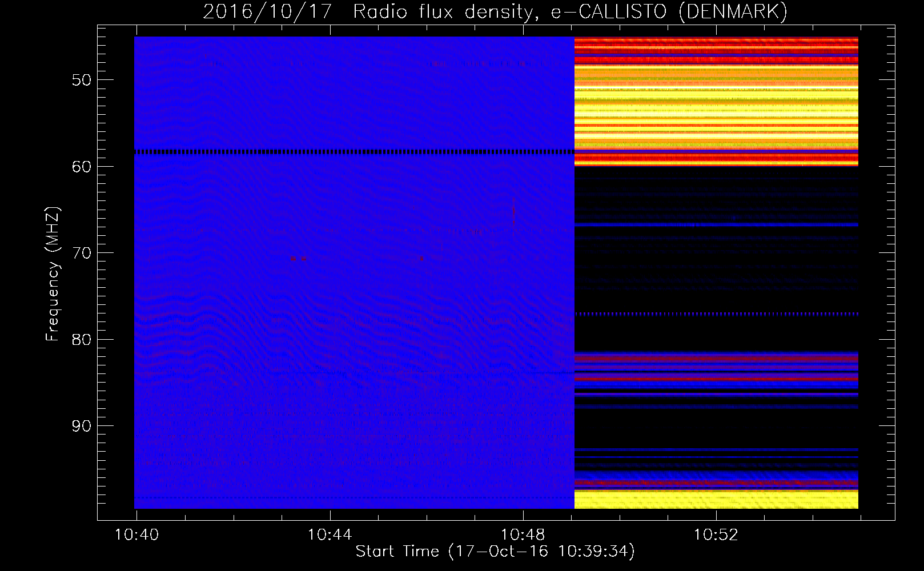This screenshot has height=571, width=924.
Task: Click the 10:44 time tick label
Action: (330, 535)
